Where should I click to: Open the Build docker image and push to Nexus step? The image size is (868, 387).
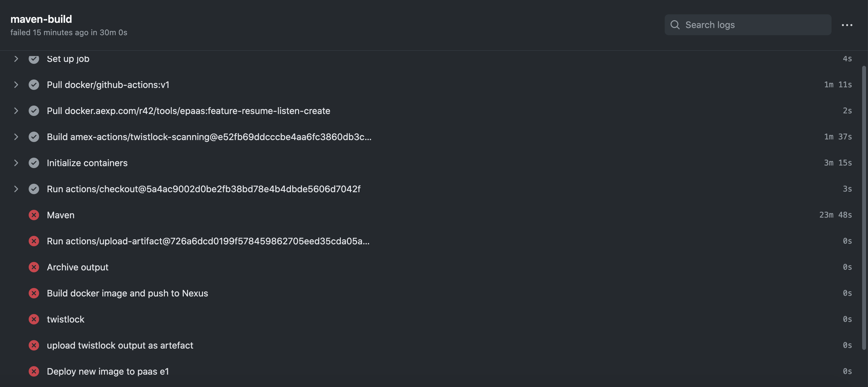[x=127, y=294]
